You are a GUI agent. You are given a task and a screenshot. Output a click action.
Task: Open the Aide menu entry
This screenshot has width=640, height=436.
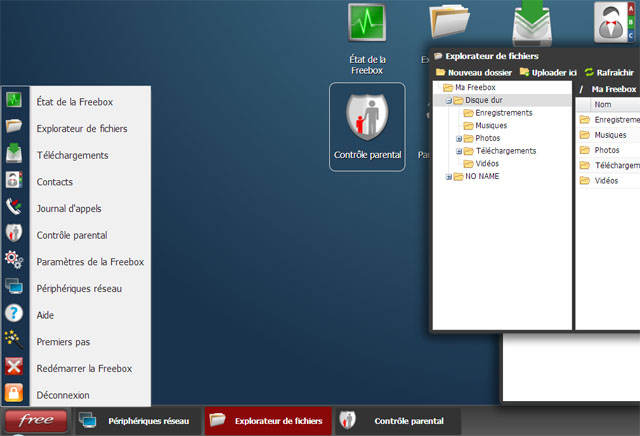pyautogui.click(x=45, y=315)
